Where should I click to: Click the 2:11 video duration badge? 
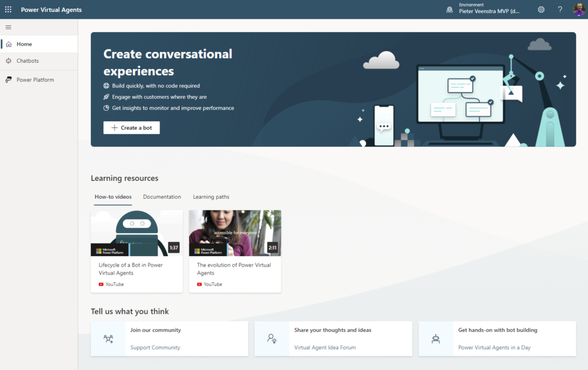(x=272, y=248)
